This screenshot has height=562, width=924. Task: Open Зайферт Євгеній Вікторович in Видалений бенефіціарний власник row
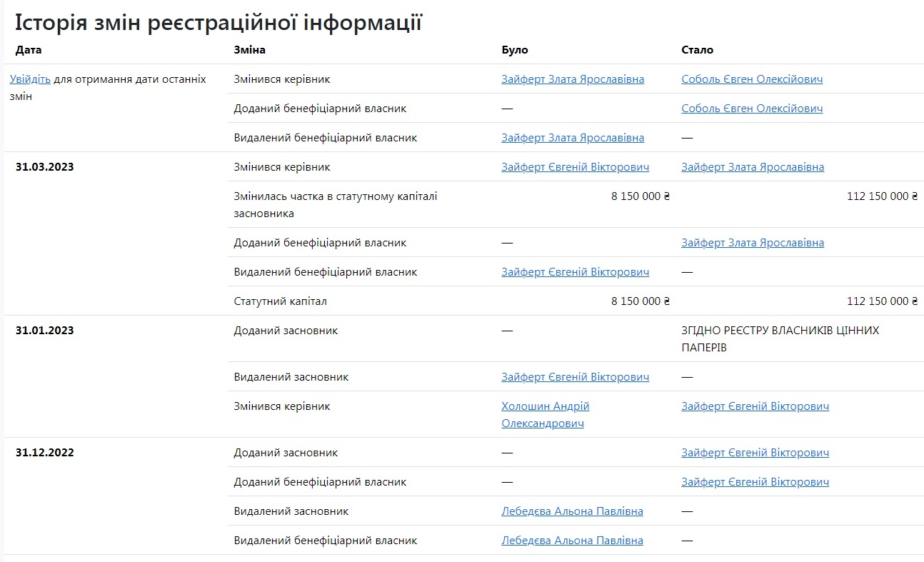[576, 272]
